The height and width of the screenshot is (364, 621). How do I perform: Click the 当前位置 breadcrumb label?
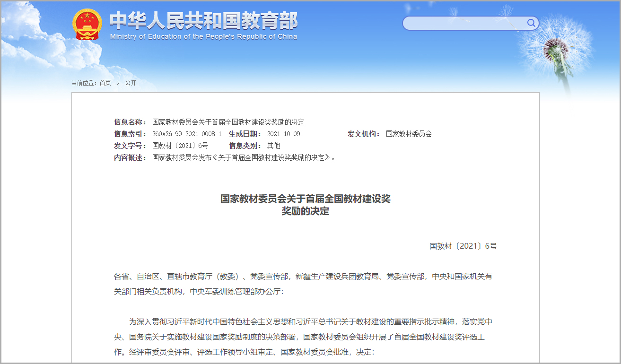point(84,83)
